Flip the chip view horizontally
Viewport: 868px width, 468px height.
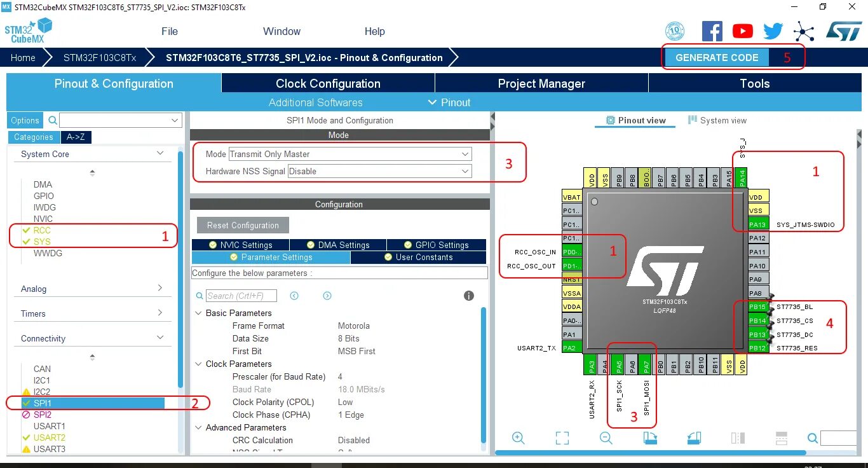click(x=738, y=437)
